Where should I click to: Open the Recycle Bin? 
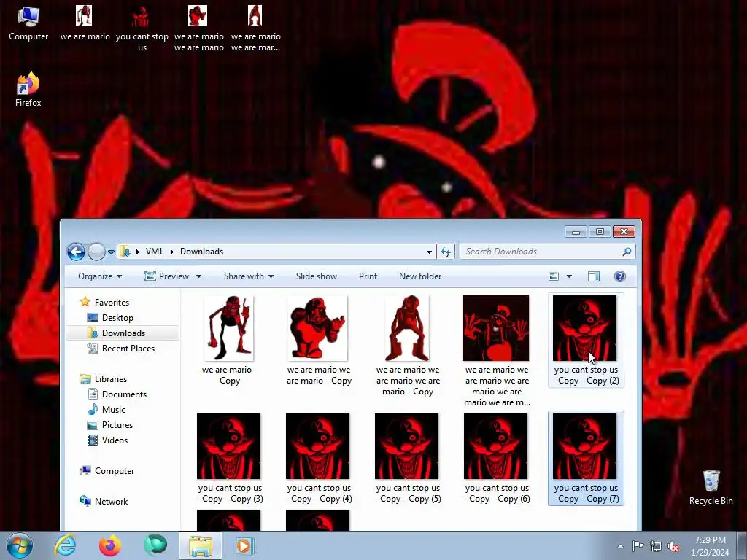pyautogui.click(x=711, y=488)
